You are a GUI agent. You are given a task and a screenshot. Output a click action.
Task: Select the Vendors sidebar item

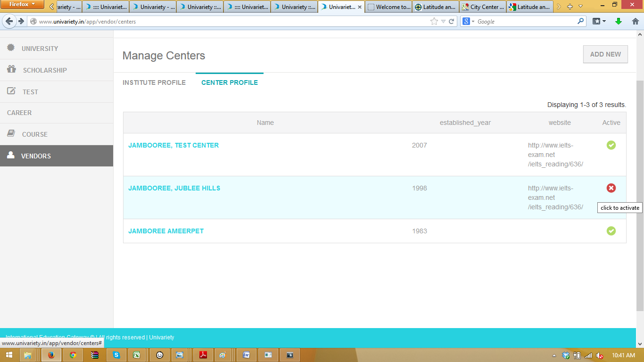[x=57, y=156]
